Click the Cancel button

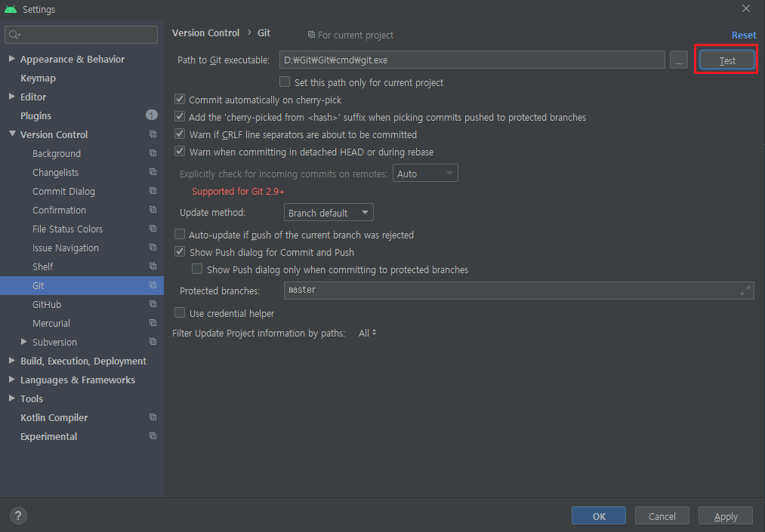(x=662, y=516)
